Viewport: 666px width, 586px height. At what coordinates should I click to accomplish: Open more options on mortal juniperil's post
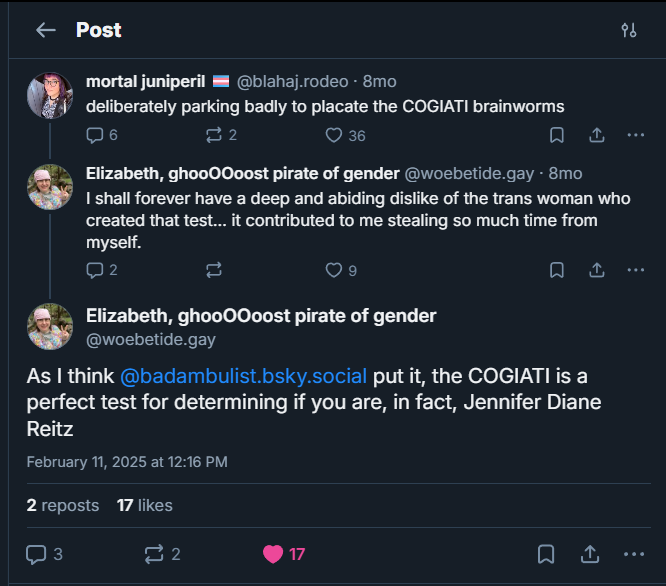tap(635, 135)
